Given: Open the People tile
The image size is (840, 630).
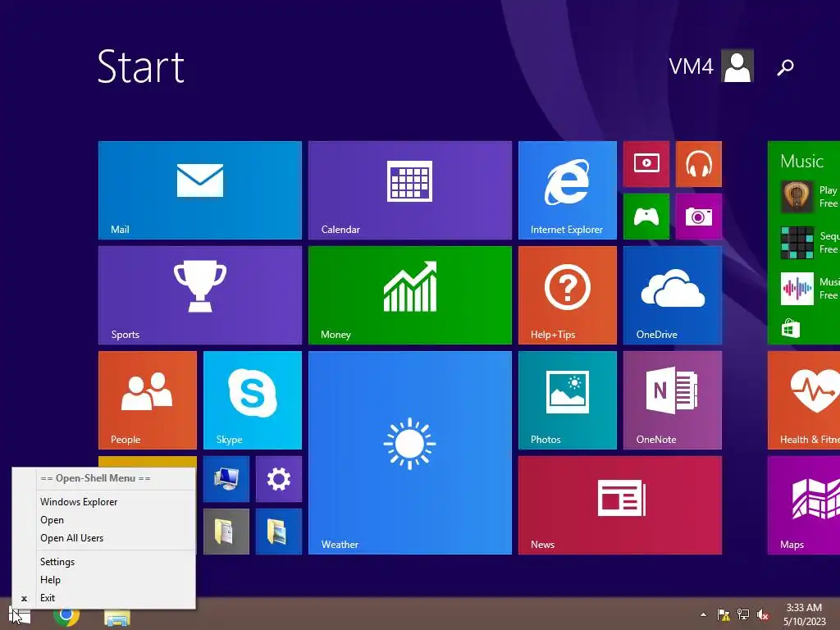Looking at the screenshot, I should coord(148,400).
